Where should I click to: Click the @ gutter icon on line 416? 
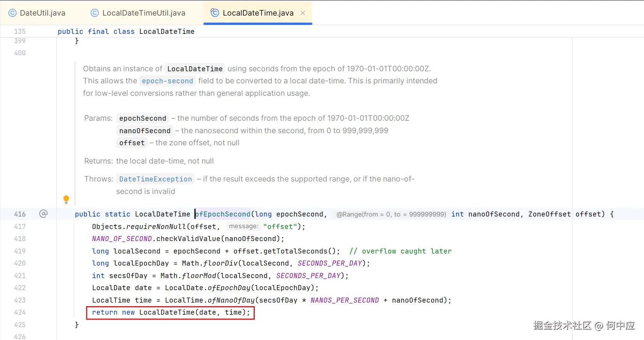[43, 214]
